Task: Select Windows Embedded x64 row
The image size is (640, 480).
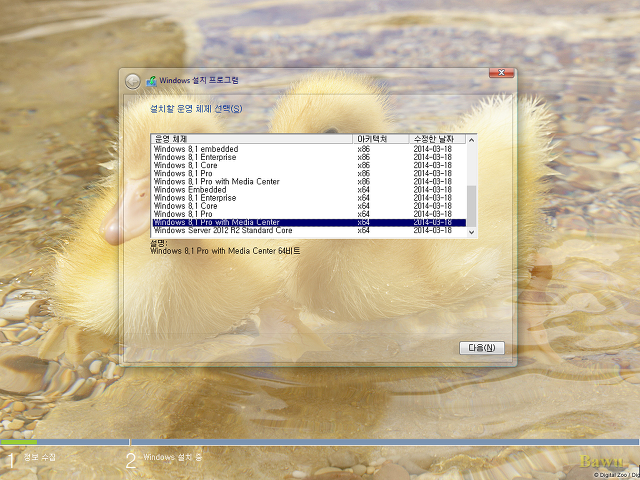Action: [x=309, y=190]
